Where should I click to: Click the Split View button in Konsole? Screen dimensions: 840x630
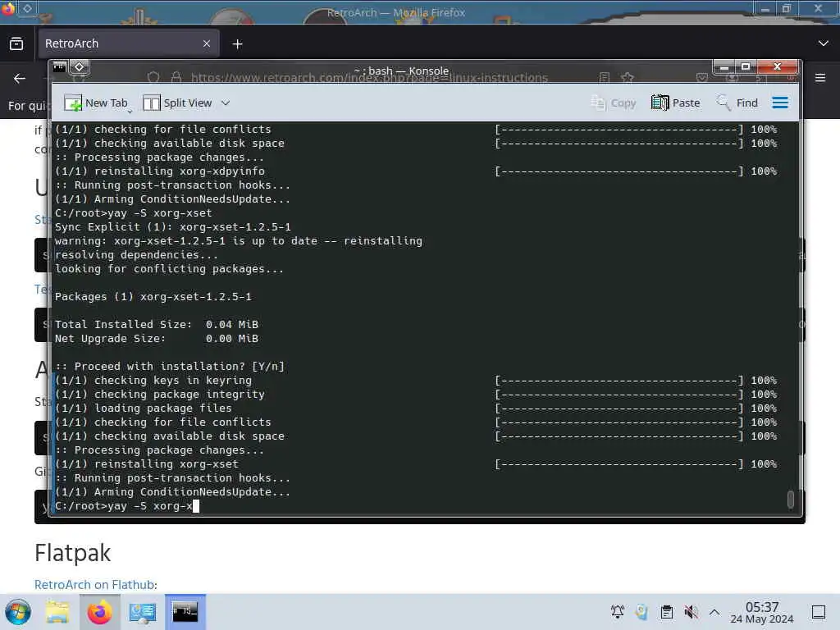pyautogui.click(x=177, y=103)
